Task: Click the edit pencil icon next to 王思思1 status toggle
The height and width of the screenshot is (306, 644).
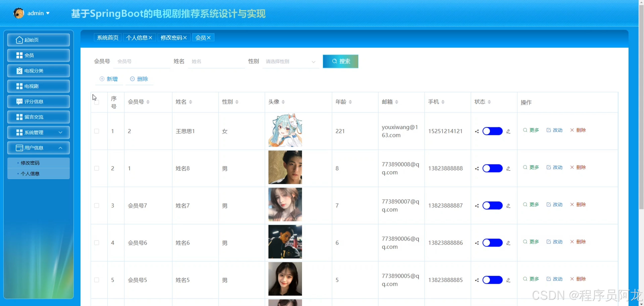Action: pyautogui.click(x=508, y=131)
